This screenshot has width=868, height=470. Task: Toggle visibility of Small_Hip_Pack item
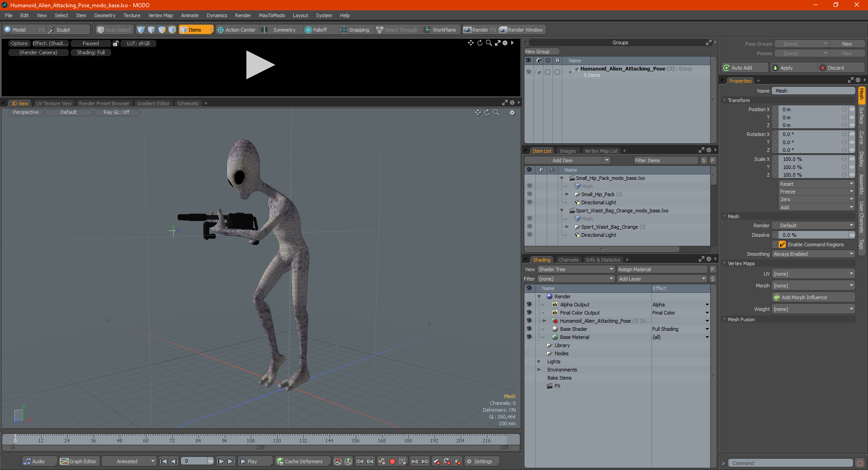click(529, 194)
